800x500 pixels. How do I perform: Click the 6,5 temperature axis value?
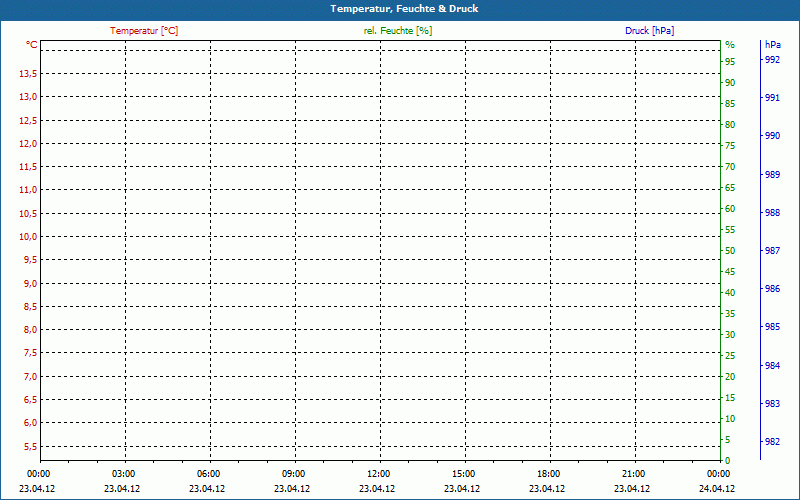31,399
